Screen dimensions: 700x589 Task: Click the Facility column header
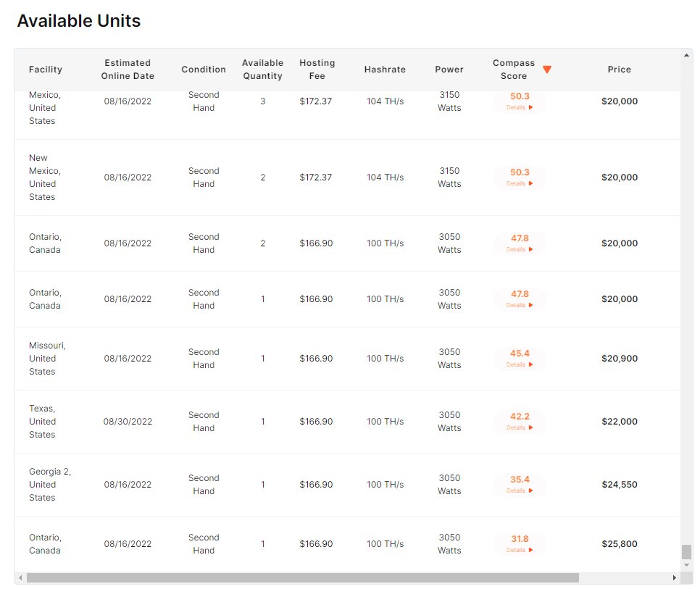pyautogui.click(x=46, y=69)
